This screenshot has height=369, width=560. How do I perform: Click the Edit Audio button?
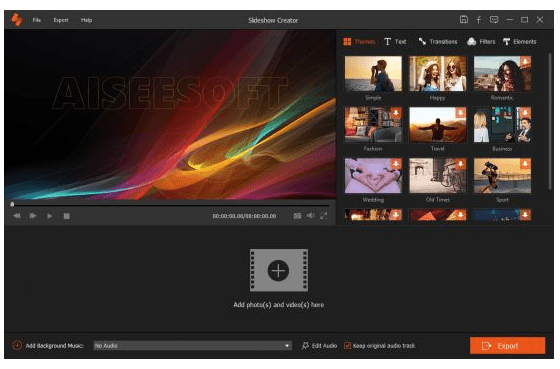[x=319, y=345]
